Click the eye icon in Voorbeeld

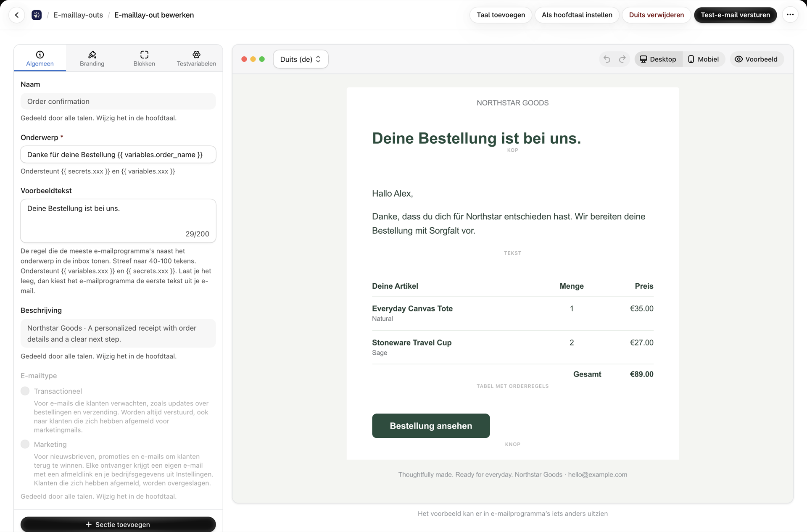738,59
